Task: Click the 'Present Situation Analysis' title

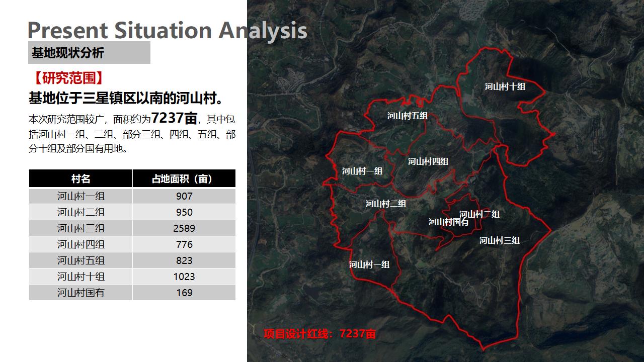Action: pos(167,31)
